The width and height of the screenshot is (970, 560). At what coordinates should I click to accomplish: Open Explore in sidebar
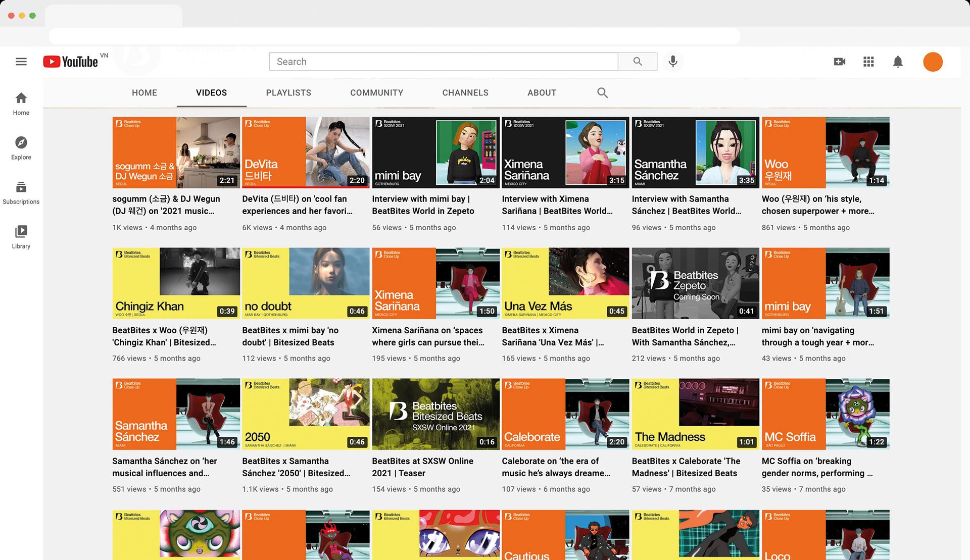(x=21, y=148)
